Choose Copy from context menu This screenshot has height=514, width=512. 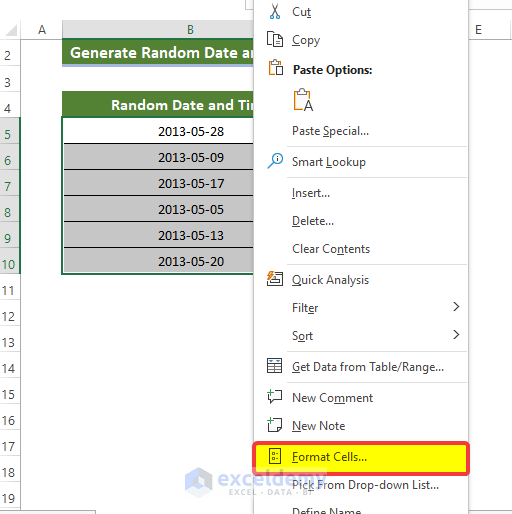361,40
